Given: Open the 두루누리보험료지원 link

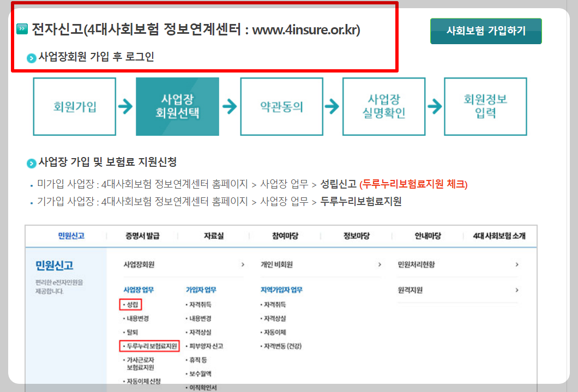Looking at the screenshot, I should 150,345.
